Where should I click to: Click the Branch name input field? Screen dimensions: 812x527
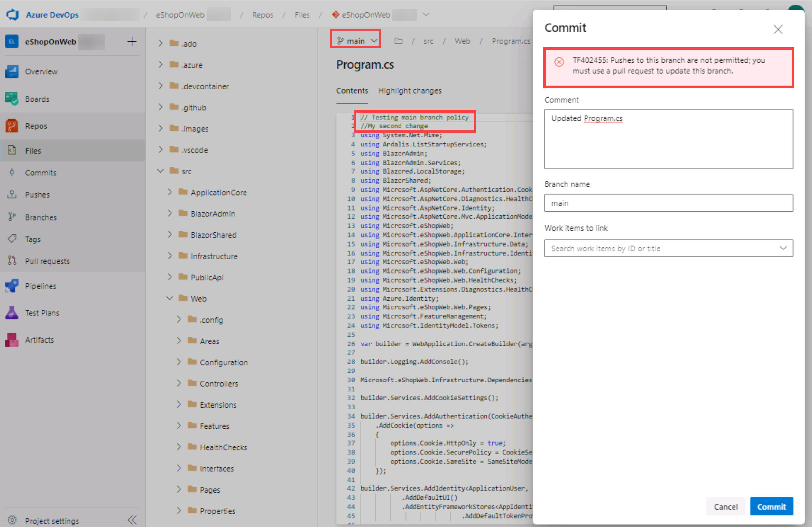click(669, 203)
